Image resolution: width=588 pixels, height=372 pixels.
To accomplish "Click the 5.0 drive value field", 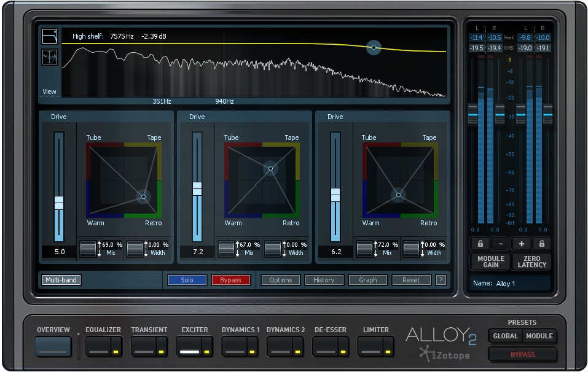I will tap(59, 252).
